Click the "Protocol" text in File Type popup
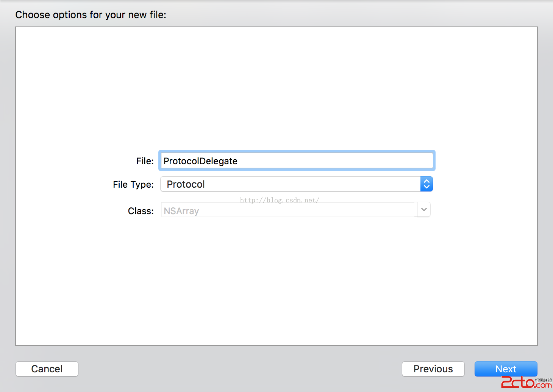 [x=186, y=184]
